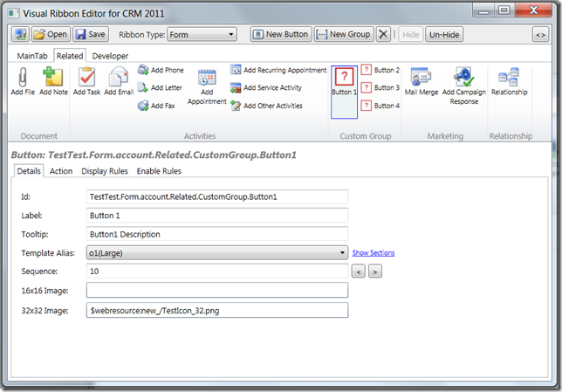The width and height of the screenshot is (562, 392).
Task: Click the connect-to-CRM icon left of Open
Action: click(x=20, y=34)
